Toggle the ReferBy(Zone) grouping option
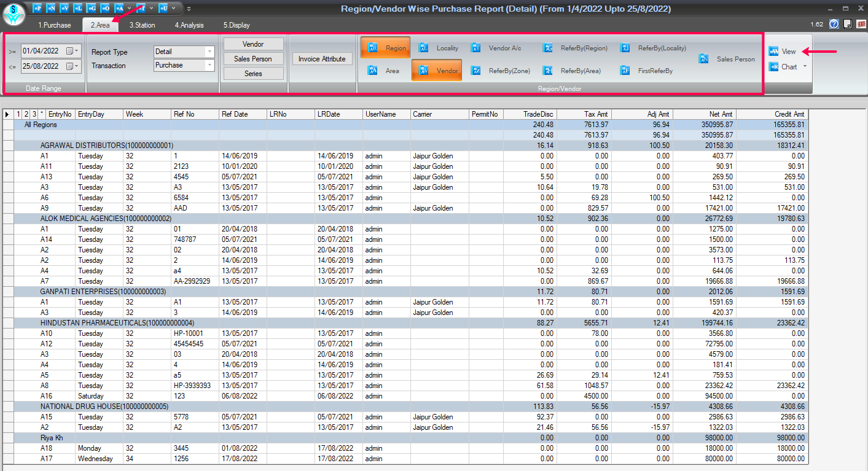Screen dimensions: 868x471 pos(501,71)
